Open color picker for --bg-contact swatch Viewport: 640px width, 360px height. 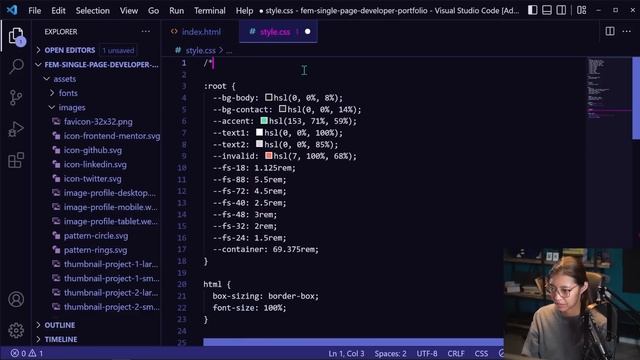282,109
